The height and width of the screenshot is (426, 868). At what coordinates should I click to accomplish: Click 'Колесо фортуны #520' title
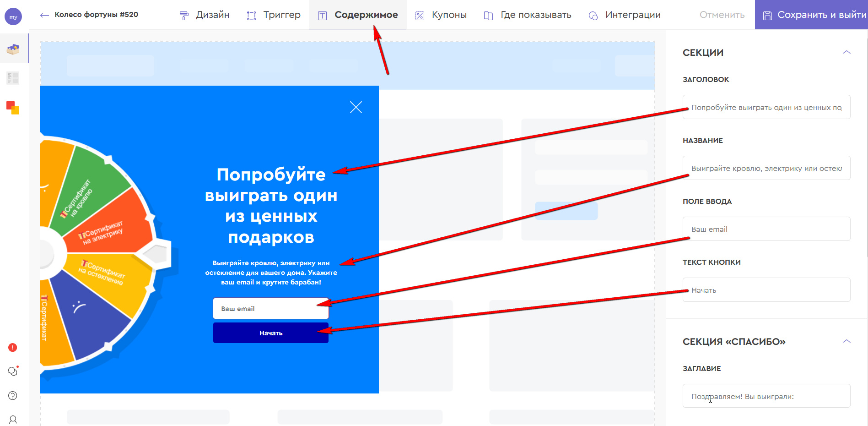pos(96,15)
